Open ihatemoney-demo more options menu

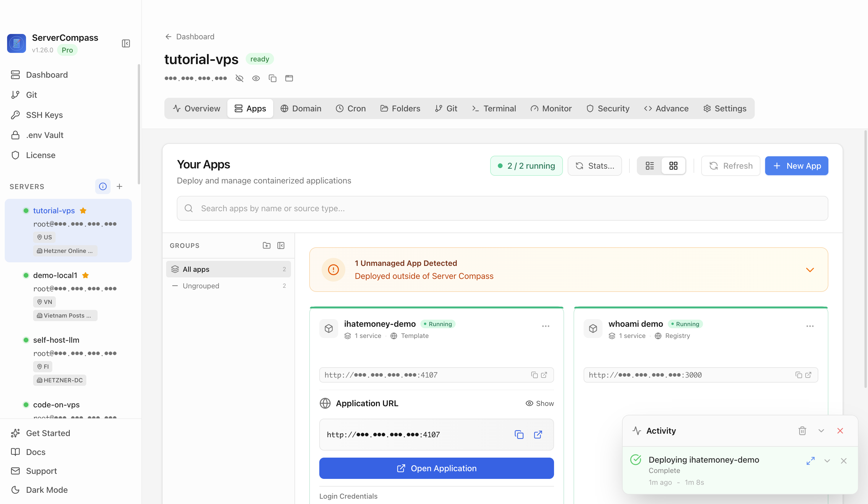[x=545, y=326]
